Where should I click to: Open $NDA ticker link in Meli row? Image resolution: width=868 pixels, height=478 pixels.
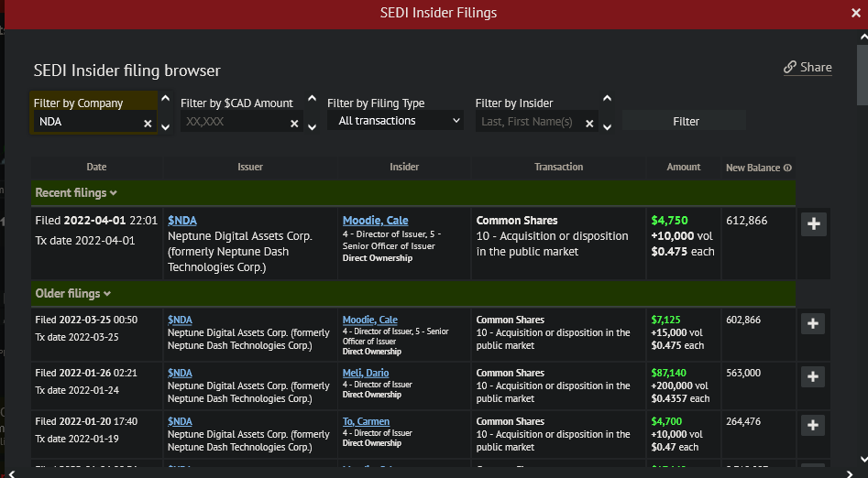coord(181,373)
